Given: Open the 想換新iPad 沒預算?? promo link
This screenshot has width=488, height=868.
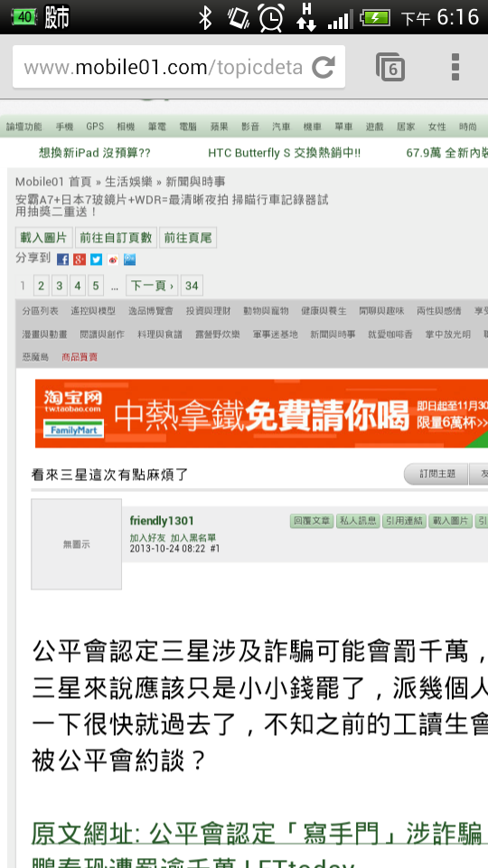Looking at the screenshot, I should [x=95, y=153].
